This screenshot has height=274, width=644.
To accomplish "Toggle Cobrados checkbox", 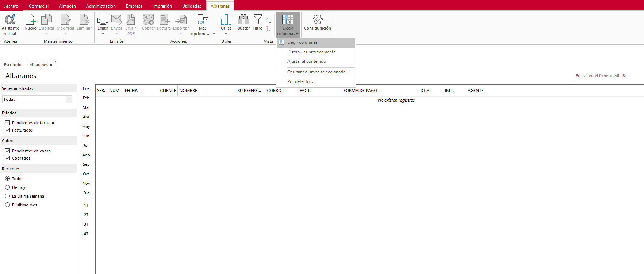I will [x=7, y=158].
